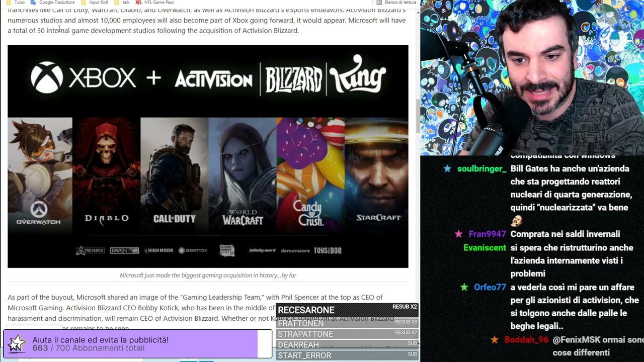Open the Elenco di lettura reading list
This screenshot has width=644, height=362.
click(396, 3)
